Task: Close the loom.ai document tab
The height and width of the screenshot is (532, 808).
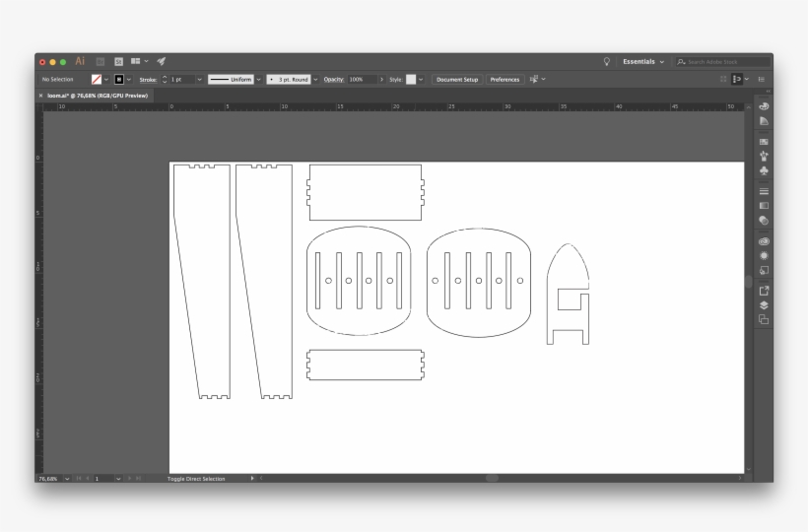Action: (40, 96)
